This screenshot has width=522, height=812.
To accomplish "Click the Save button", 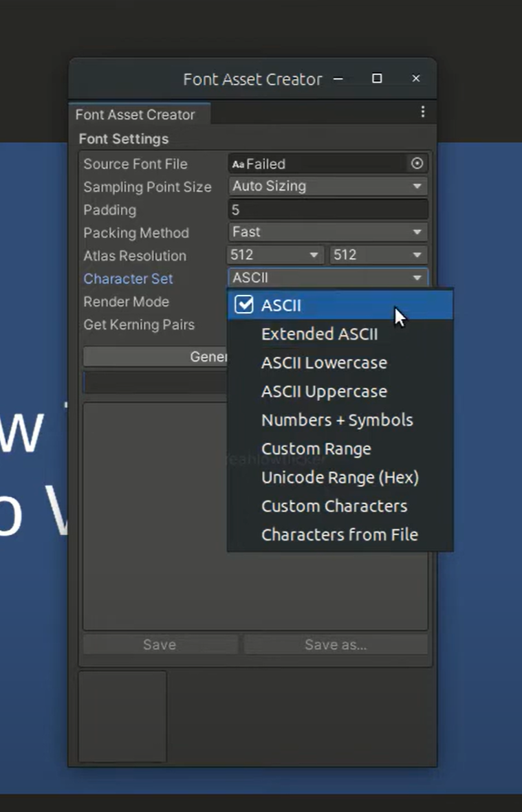I will pos(160,645).
